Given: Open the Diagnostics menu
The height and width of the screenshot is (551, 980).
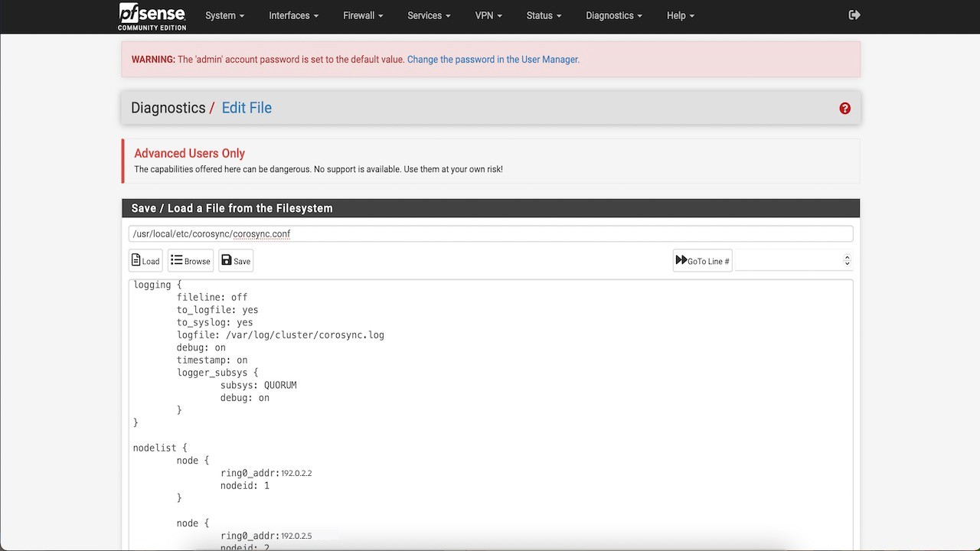Looking at the screenshot, I should [613, 15].
